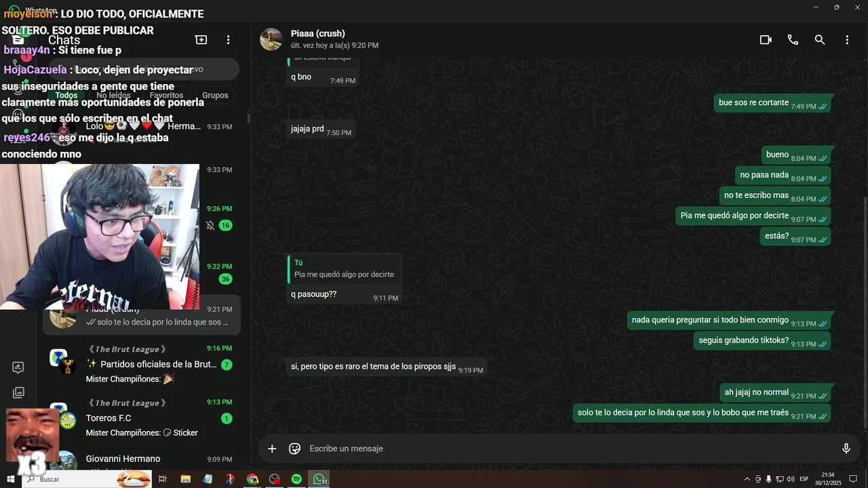The image size is (868, 488).
Task: Select the message 'ah jajaj no normal'
Action: point(775,393)
